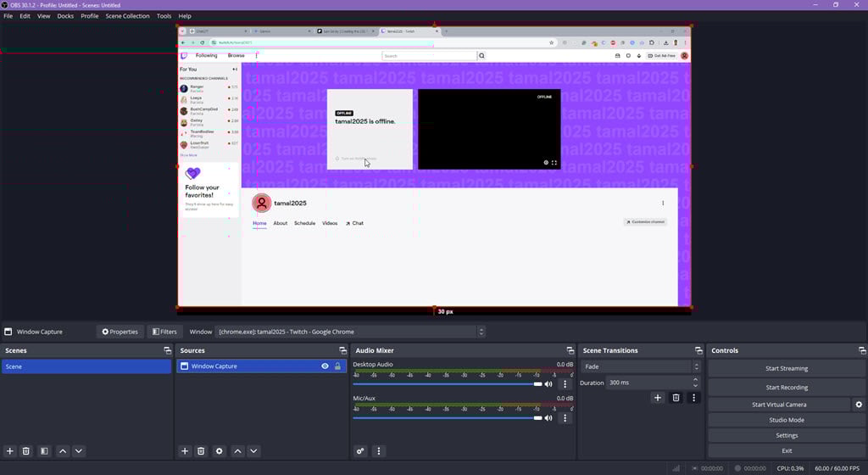The height and width of the screenshot is (475, 868).
Task: Remove scene transition trash icon
Action: [676, 398]
